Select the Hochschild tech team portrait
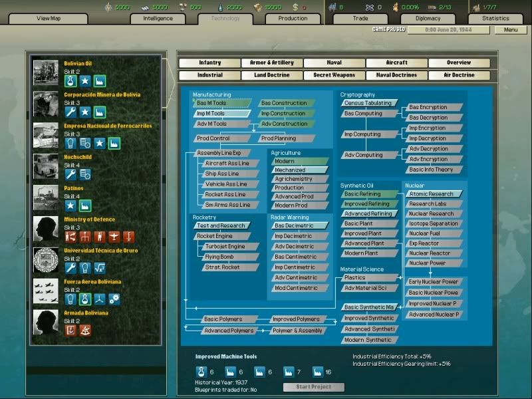Screen dimensions: 532x399 (x=46, y=167)
